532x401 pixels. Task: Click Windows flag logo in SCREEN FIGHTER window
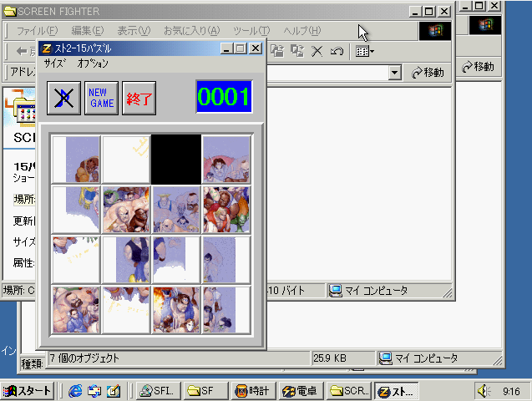coord(435,31)
